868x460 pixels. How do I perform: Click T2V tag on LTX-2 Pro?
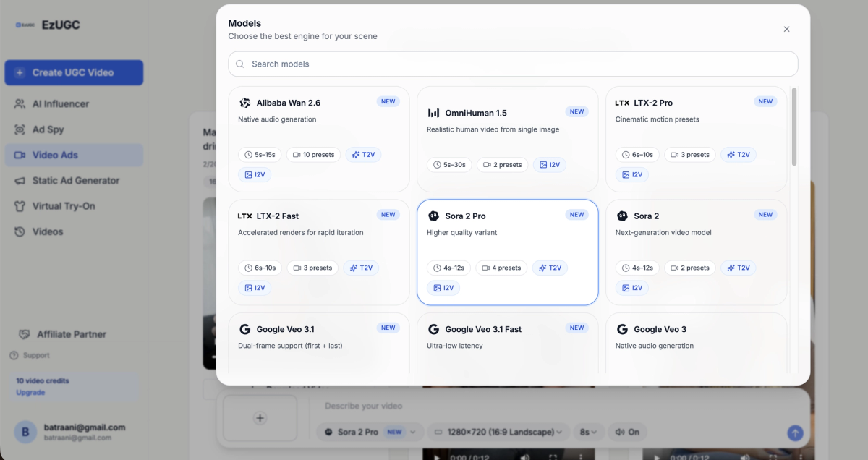[x=739, y=155]
